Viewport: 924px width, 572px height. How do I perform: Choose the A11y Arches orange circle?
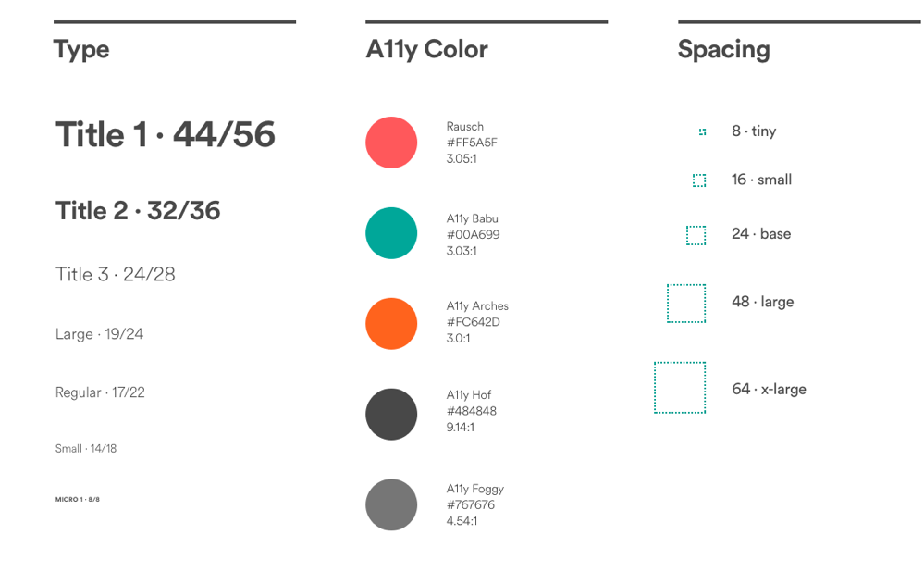click(x=391, y=324)
